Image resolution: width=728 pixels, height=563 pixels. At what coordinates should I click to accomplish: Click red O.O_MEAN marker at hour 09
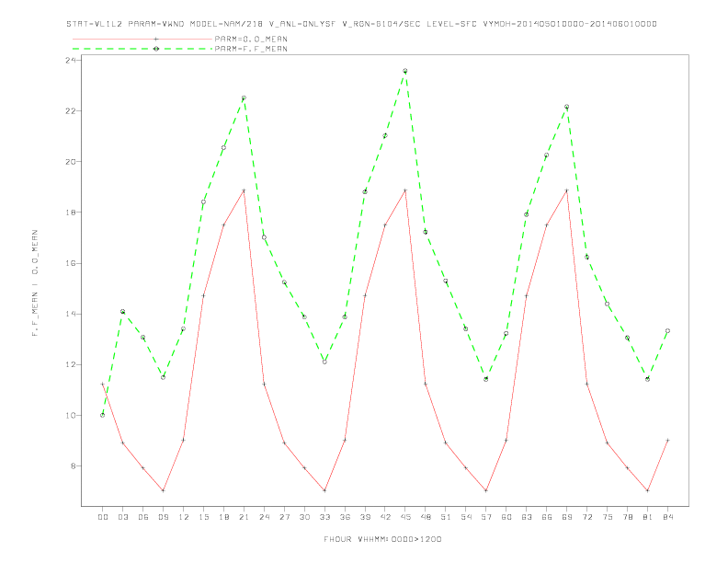point(163,490)
